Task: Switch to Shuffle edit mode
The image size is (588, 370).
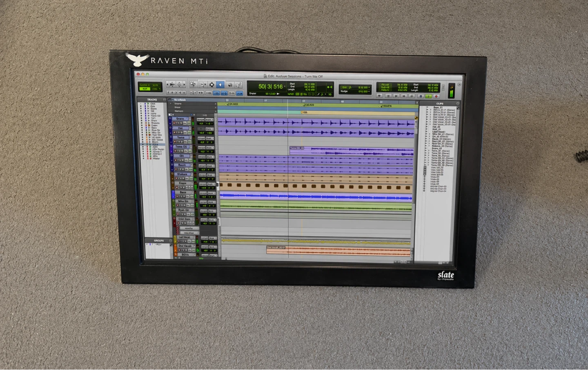Action: (x=144, y=85)
